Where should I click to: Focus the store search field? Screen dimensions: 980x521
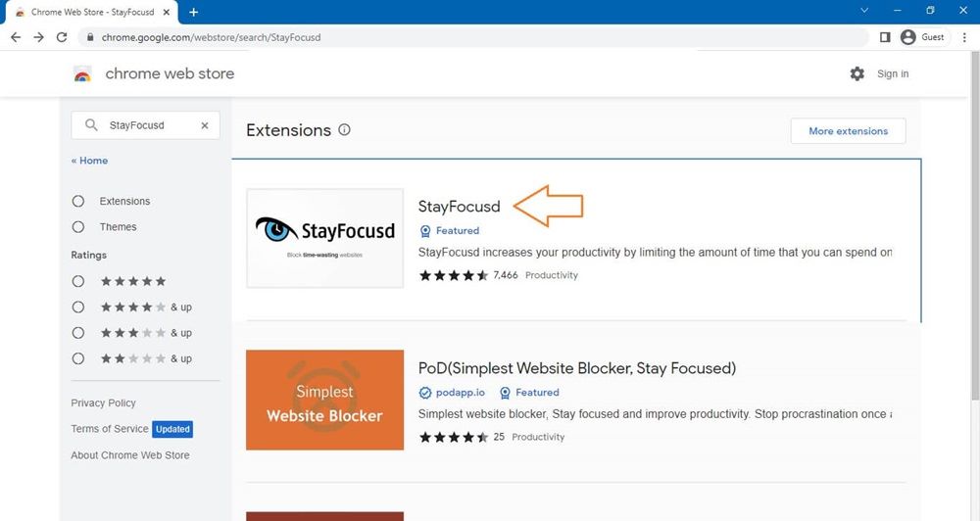pos(146,125)
